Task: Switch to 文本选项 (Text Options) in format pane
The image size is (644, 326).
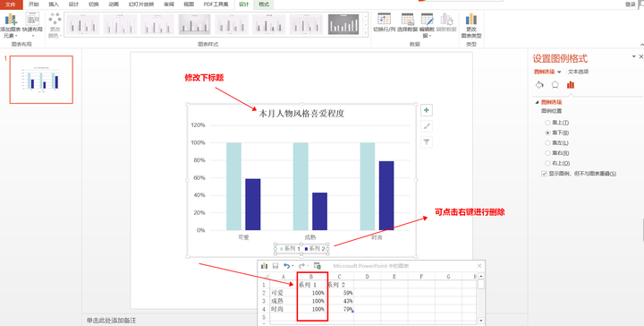Action: coord(579,72)
